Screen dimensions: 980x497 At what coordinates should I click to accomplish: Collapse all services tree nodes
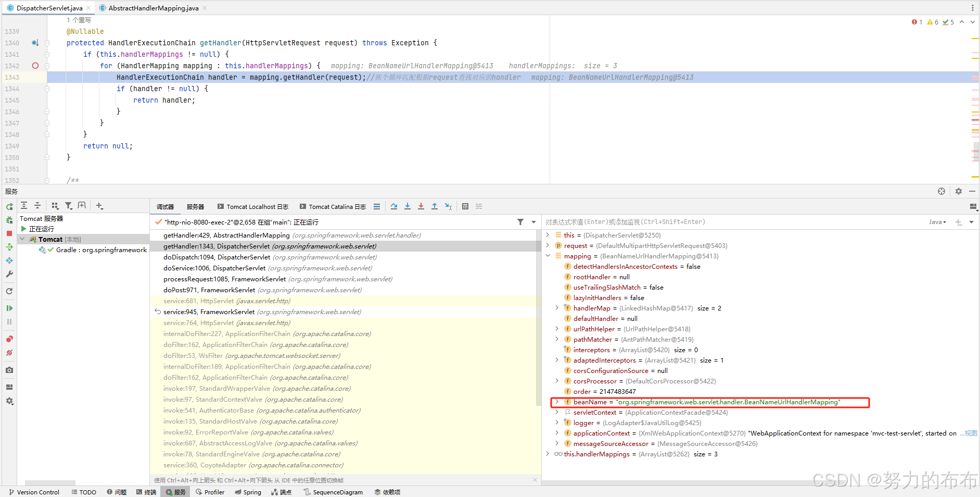pos(37,206)
